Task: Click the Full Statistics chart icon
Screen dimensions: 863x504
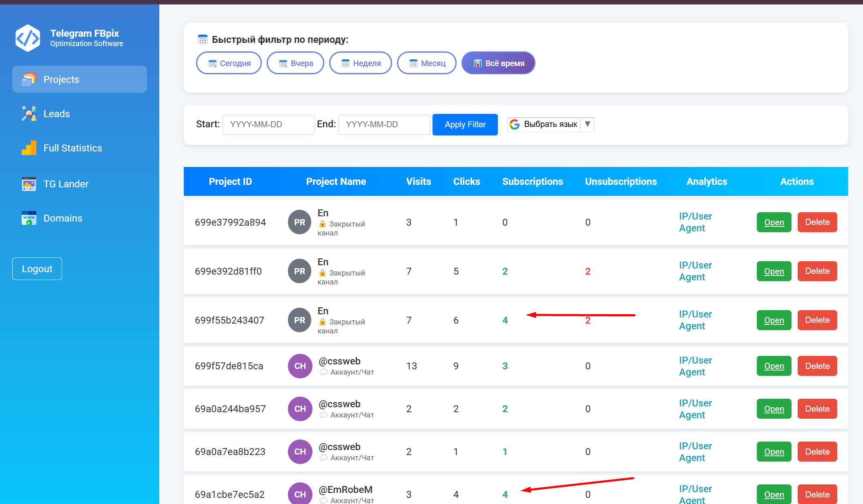Action: click(x=29, y=148)
